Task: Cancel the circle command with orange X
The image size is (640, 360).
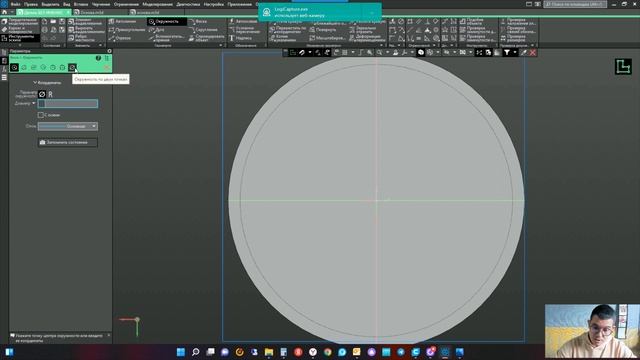Action: (x=107, y=67)
